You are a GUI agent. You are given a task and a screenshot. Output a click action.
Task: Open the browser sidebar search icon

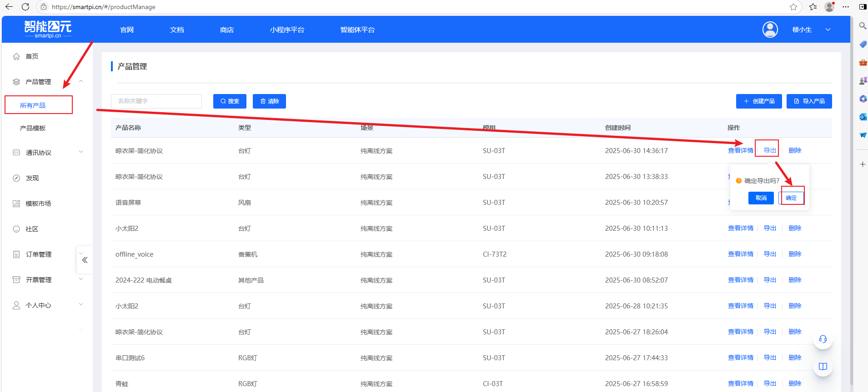point(862,26)
